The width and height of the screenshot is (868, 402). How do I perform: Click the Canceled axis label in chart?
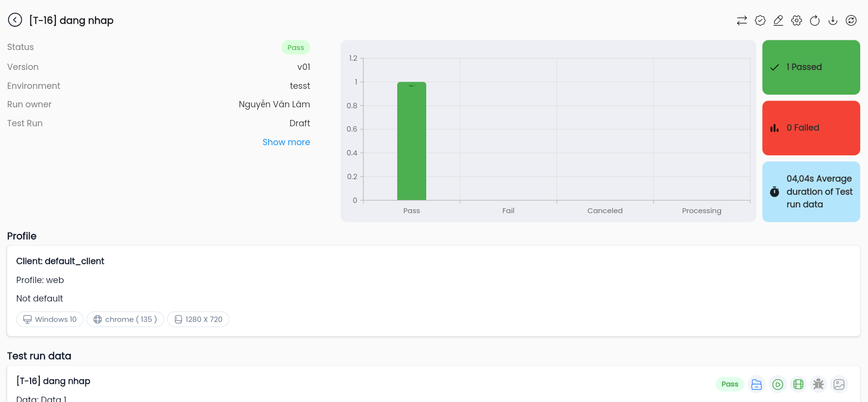(605, 211)
